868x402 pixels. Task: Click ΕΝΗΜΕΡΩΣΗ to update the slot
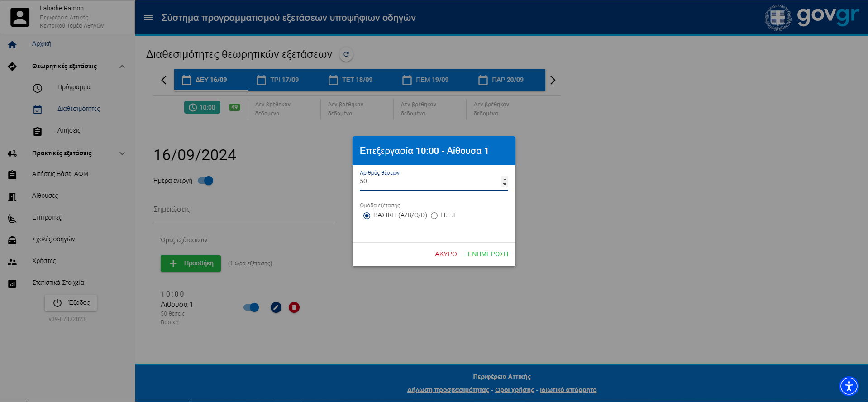(x=488, y=254)
